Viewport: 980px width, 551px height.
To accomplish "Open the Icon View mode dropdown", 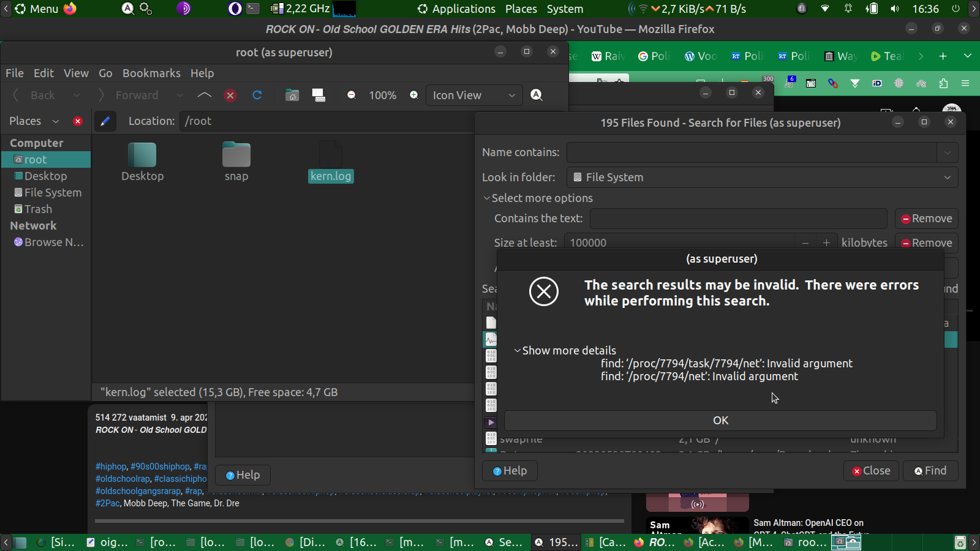I will tap(473, 96).
